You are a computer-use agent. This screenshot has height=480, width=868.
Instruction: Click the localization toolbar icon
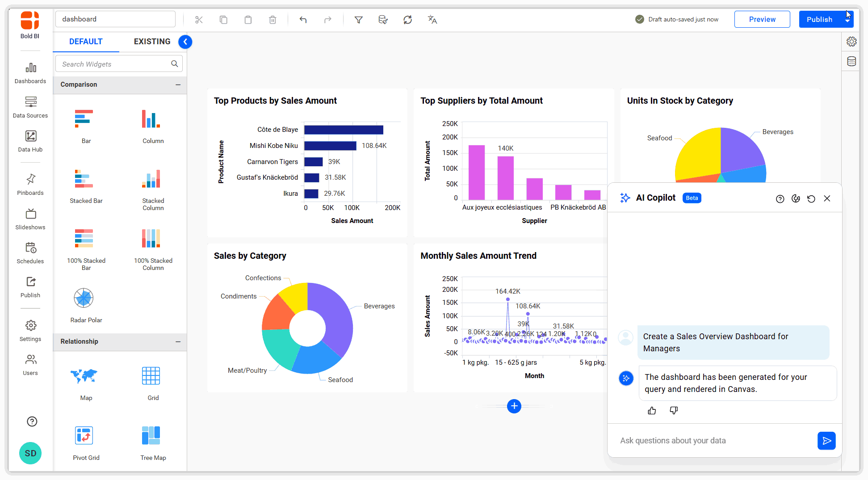pyautogui.click(x=432, y=19)
